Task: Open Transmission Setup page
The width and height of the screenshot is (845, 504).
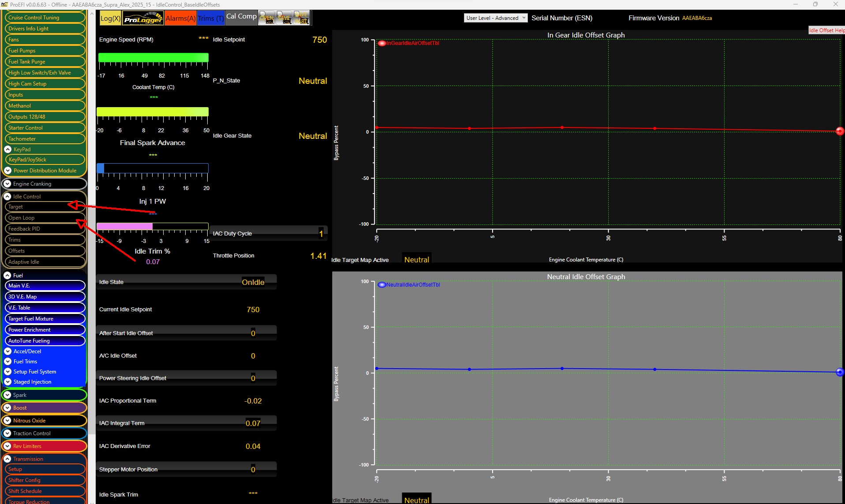Action: [45, 469]
